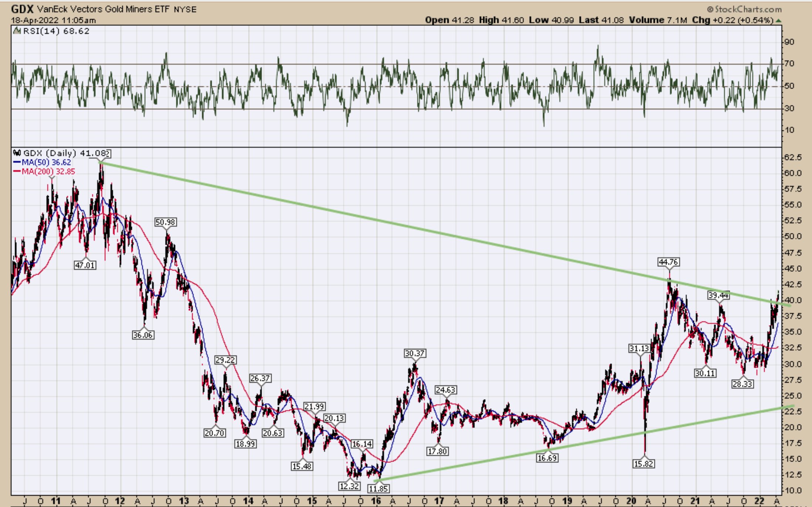This screenshot has height=507, width=812.
Task: Open the StockCharts.com watermark link
Action: (748, 9)
